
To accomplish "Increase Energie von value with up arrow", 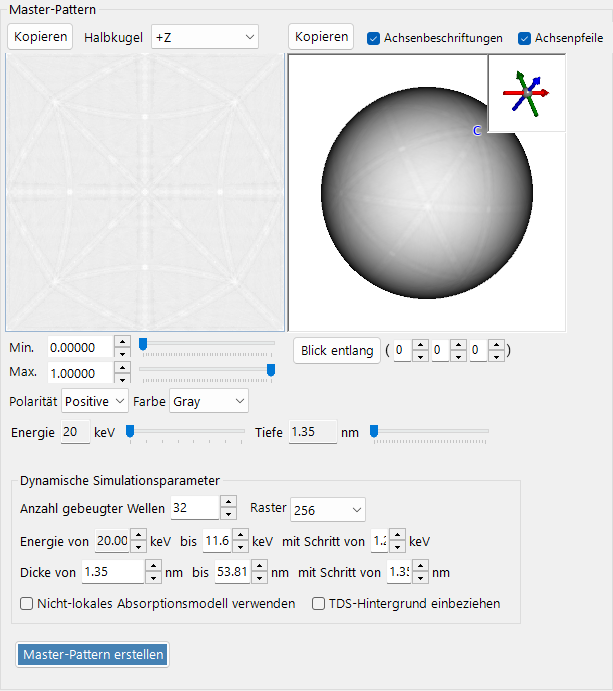I will (138, 535).
